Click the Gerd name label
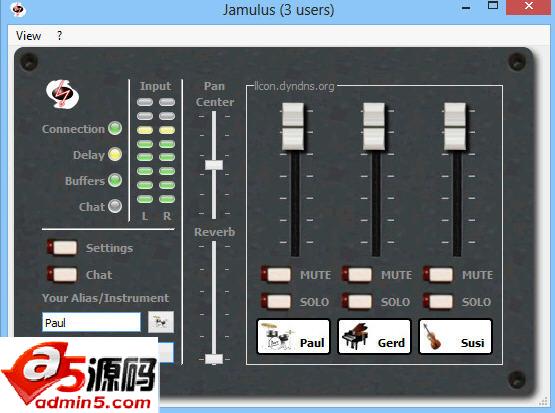This screenshot has width=555, height=413. tap(391, 343)
